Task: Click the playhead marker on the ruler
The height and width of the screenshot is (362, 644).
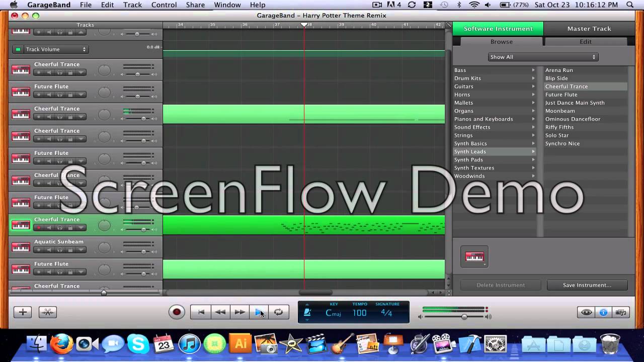Action: click(304, 25)
